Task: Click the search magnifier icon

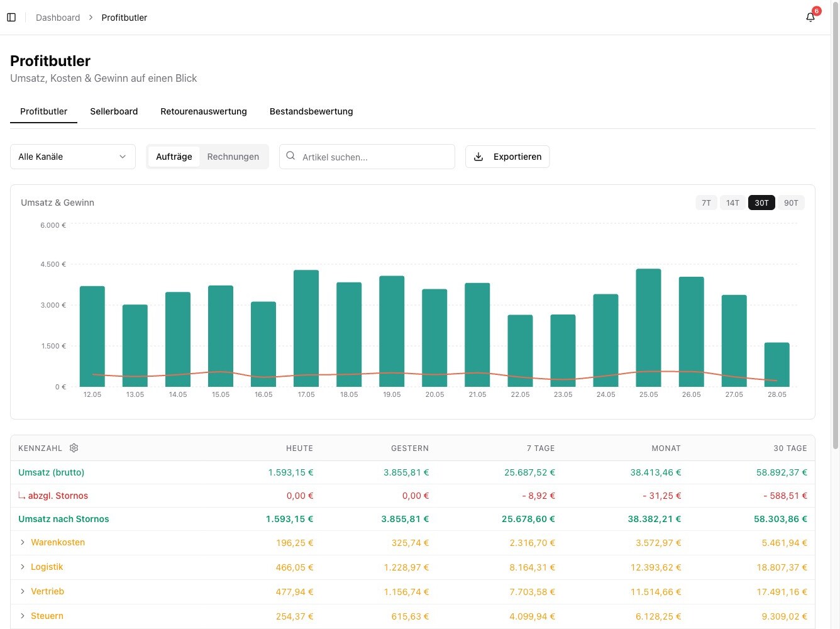Action: click(x=290, y=156)
